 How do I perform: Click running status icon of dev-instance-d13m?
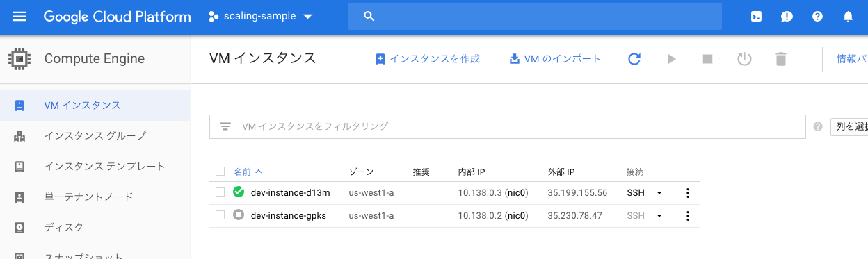click(x=239, y=192)
